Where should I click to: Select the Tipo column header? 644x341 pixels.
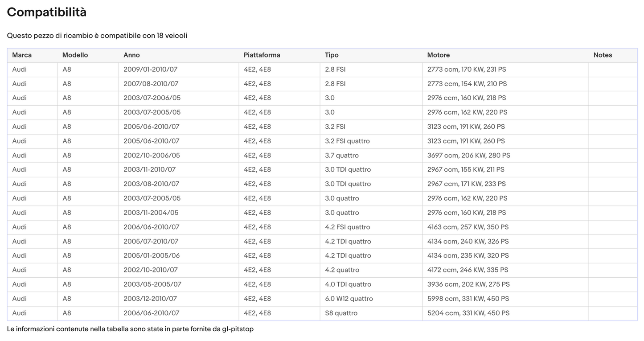point(332,55)
